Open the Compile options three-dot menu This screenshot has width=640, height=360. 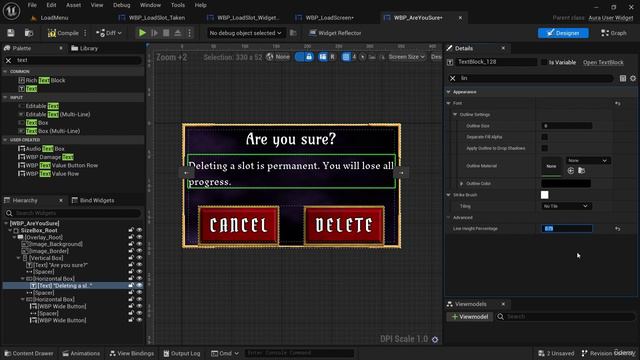85,33
